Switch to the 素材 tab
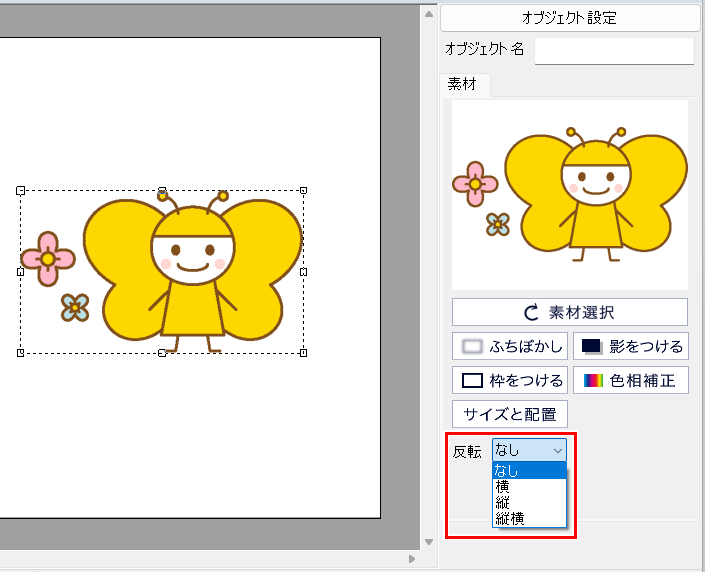The image size is (705, 572). click(x=464, y=85)
